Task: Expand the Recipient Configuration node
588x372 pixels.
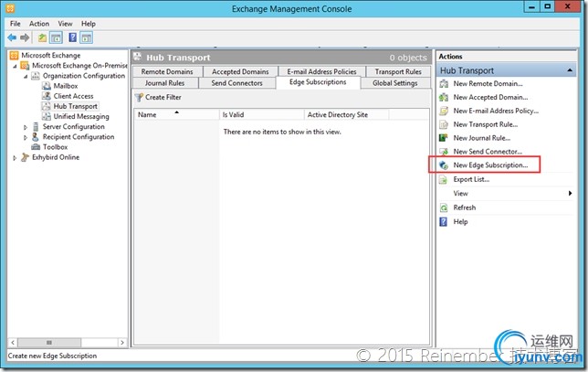Action: [26, 137]
